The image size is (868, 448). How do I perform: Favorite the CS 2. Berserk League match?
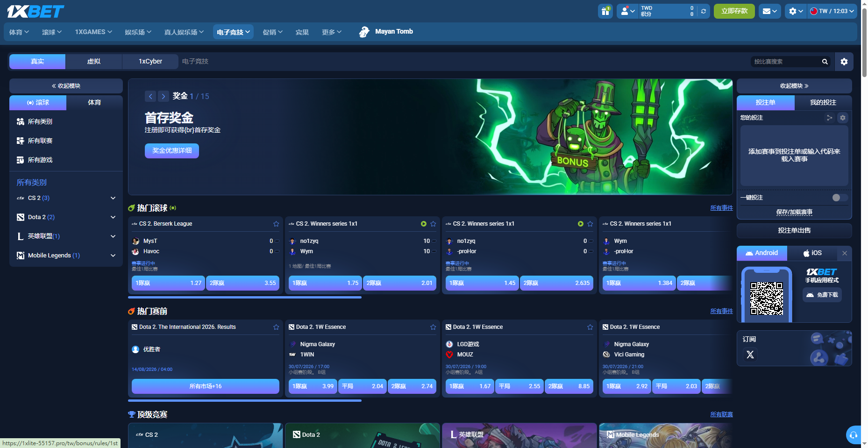[x=276, y=224]
